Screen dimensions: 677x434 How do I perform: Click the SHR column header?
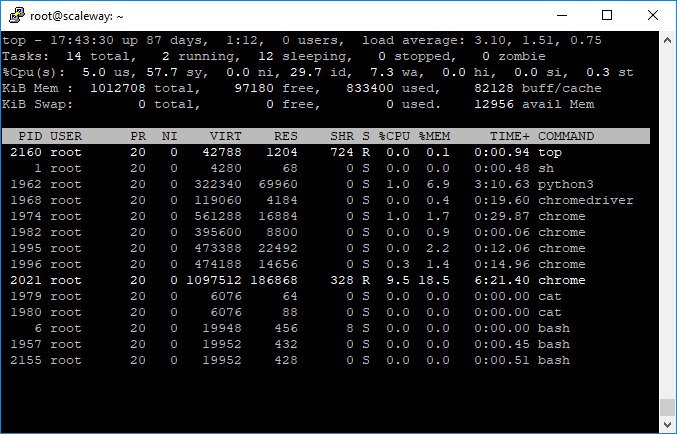[x=342, y=136]
